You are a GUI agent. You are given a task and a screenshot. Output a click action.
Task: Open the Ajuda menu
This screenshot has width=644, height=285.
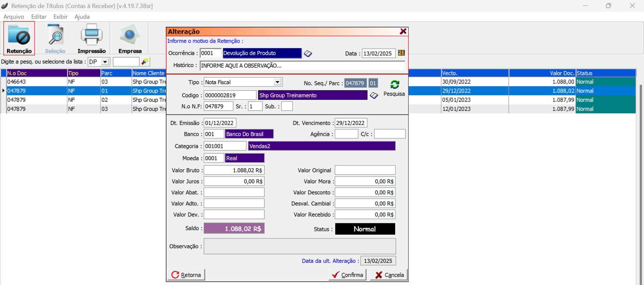(x=82, y=17)
